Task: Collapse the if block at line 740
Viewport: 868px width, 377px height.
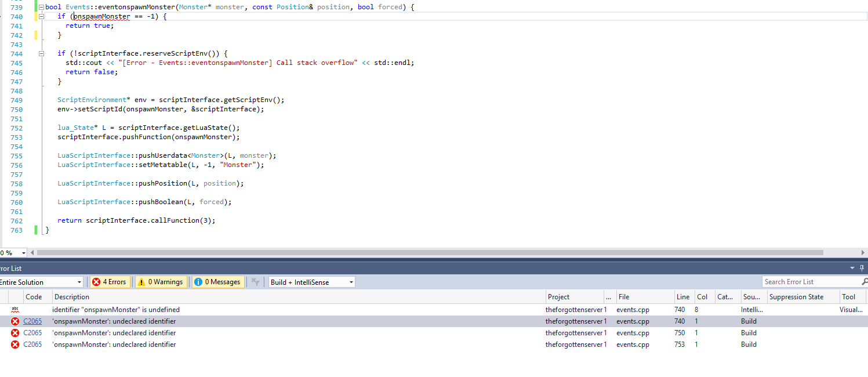Action: (41, 16)
